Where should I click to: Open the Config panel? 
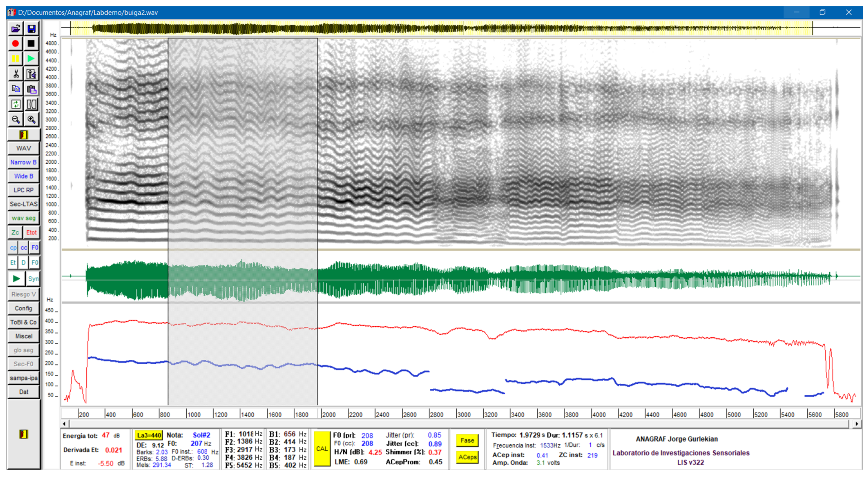(x=23, y=309)
